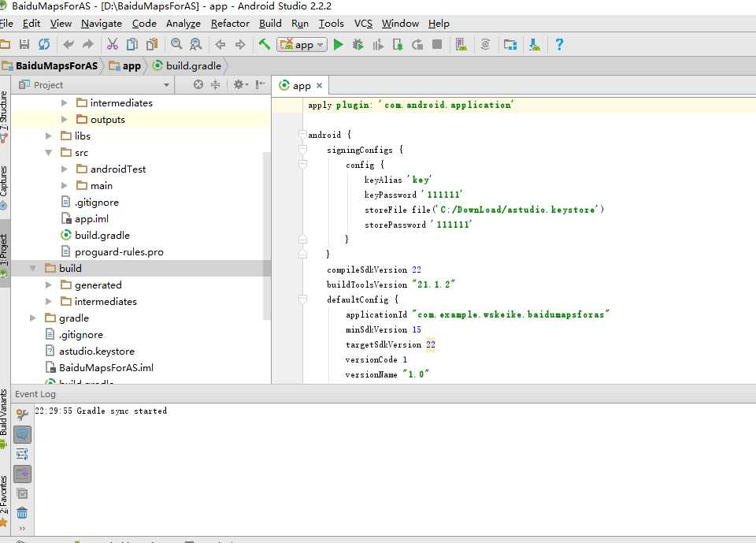
Task: Open the SDK Manager download icon
Action: 534,44
